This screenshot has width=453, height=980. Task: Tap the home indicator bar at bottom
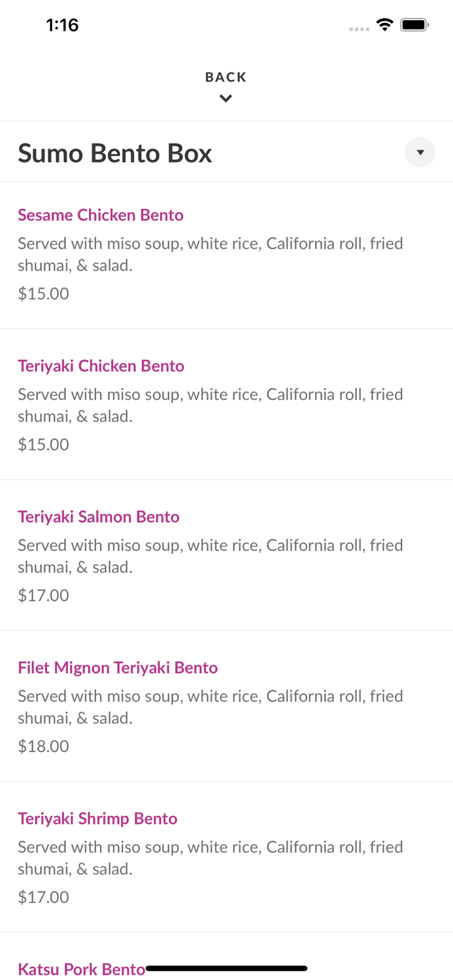pos(226,968)
